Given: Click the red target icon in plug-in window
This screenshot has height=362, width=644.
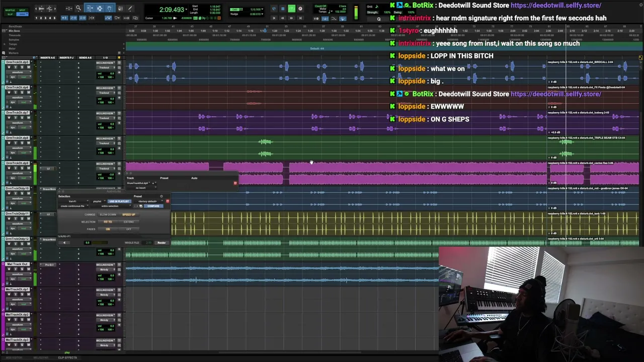Looking at the screenshot, I should coord(235,183).
